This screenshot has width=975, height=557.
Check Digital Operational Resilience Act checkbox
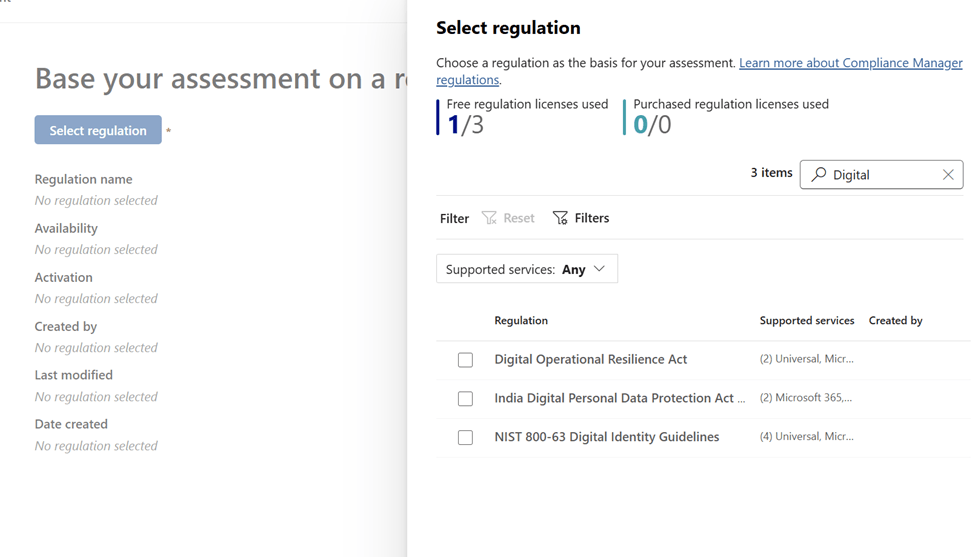click(465, 360)
